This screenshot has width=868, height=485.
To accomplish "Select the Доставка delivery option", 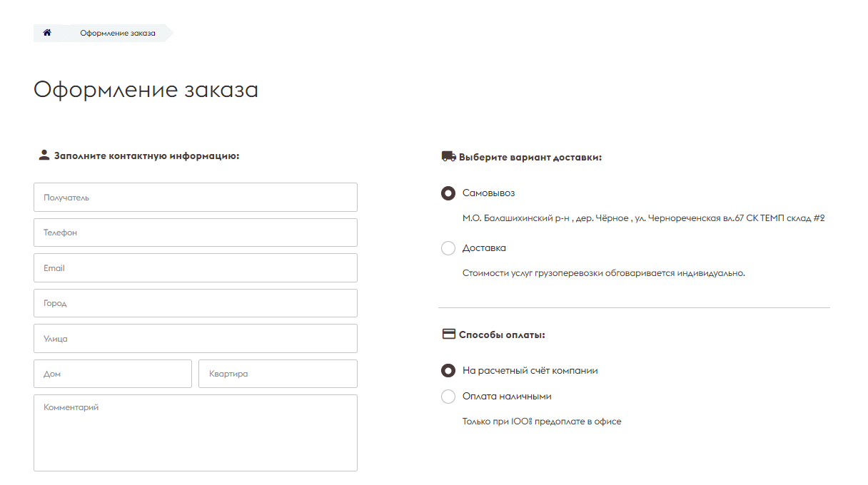I will pos(448,248).
